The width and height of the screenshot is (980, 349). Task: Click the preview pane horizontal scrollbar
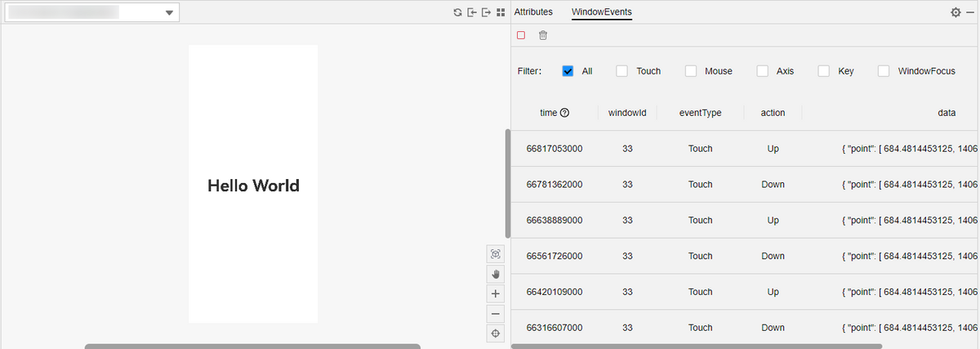pyautogui.click(x=252, y=346)
